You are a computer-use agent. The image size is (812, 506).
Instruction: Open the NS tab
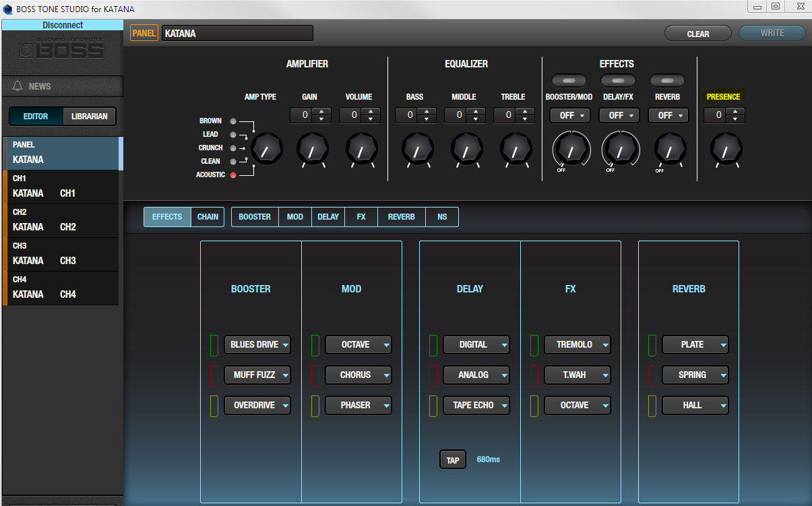[442, 217]
